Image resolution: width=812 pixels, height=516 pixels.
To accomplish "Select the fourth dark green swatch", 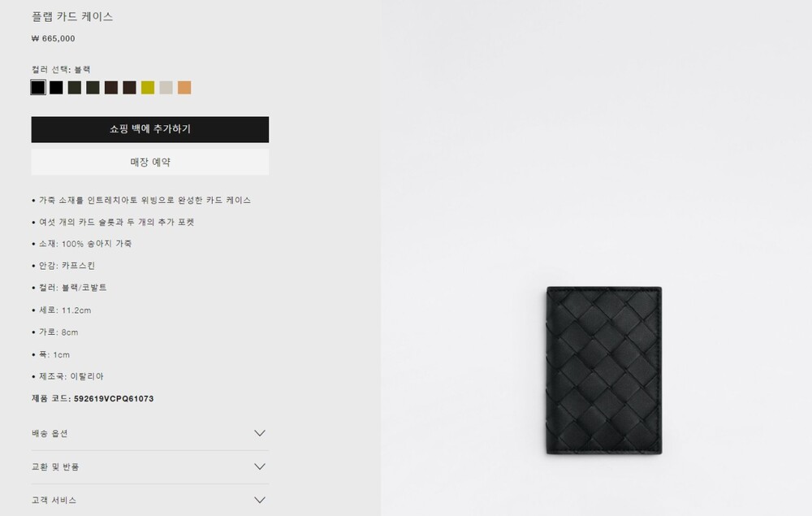I will (x=93, y=88).
